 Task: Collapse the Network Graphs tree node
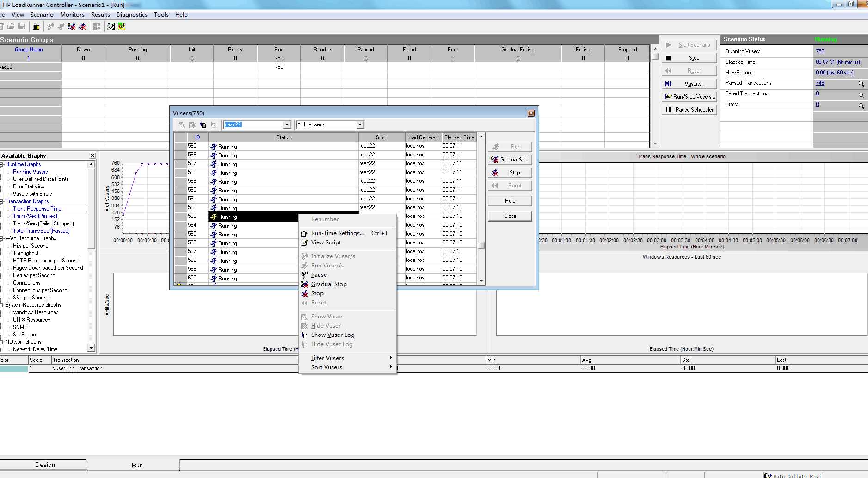point(2,342)
